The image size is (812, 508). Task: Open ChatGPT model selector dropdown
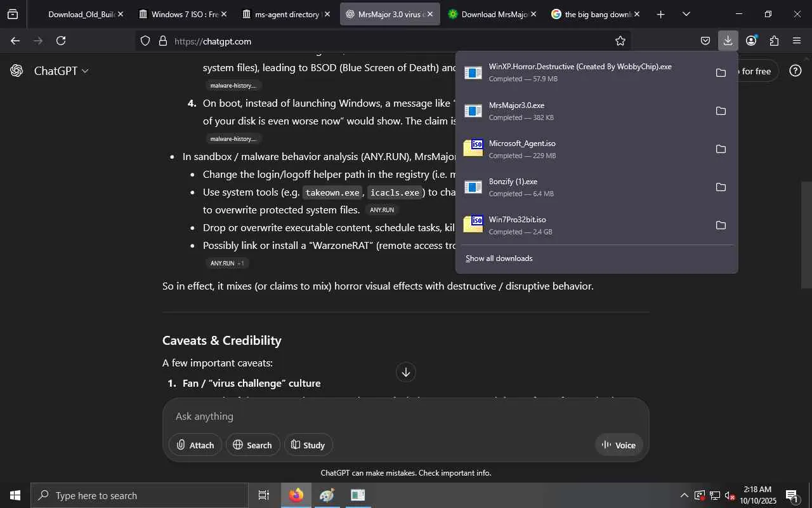pyautogui.click(x=61, y=71)
